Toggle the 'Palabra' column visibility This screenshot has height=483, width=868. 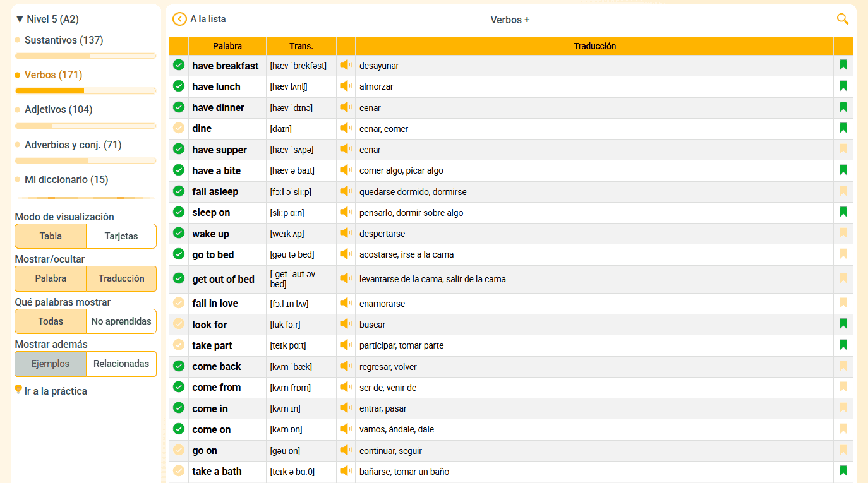[51, 278]
